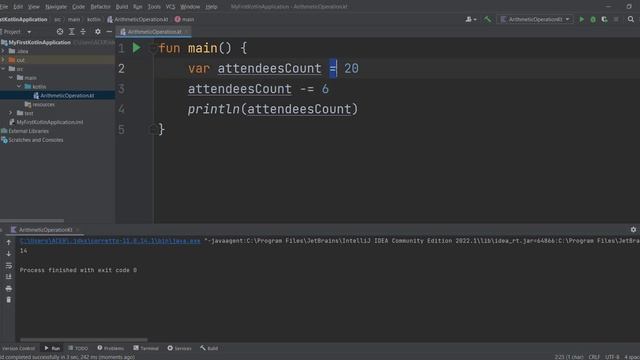
Task: Click the main breadcrumb in navigation bar
Action: pos(74,19)
